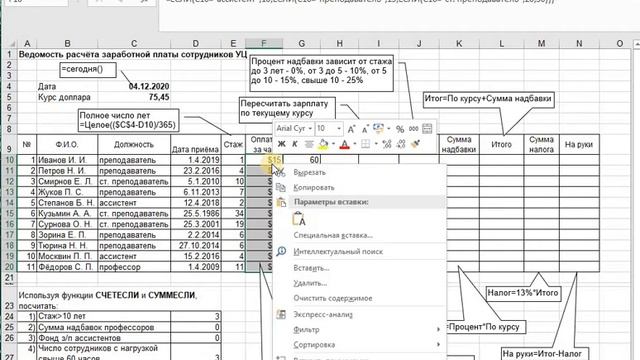The height and width of the screenshot is (360, 640).
Task: Select the =сегодня() callout box
Action: pyautogui.click(x=88, y=70)
